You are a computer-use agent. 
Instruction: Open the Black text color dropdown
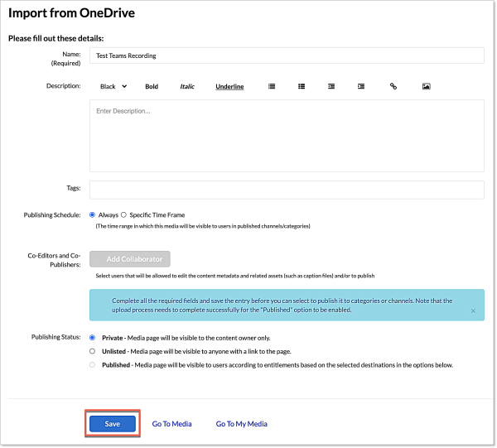click(x=113, y=86)
